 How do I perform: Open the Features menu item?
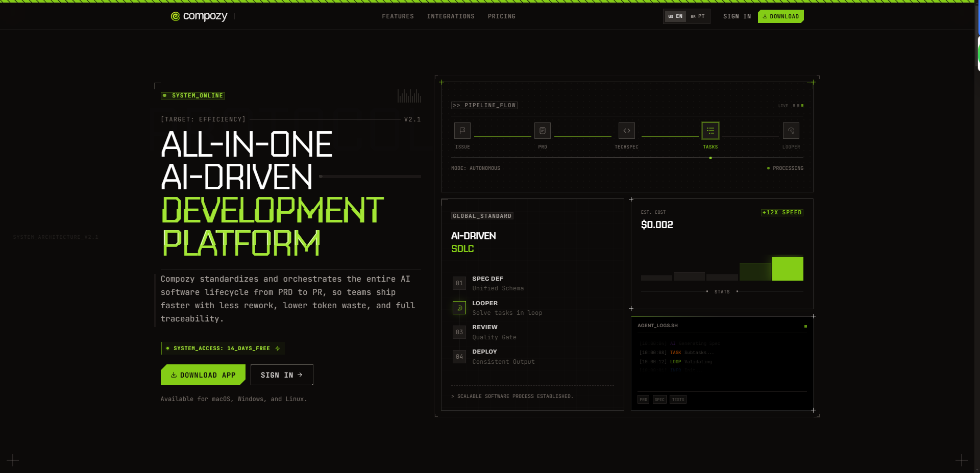[398, 16]
